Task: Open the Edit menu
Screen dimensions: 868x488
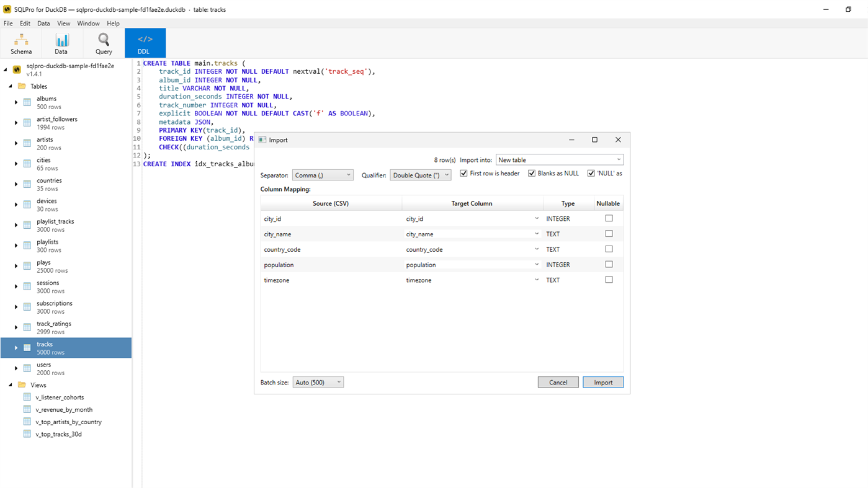Action: [x=25, y=24]
